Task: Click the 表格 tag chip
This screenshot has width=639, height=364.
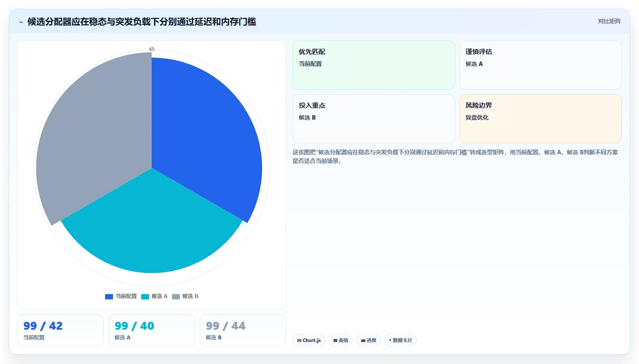Action: point(340,340)
